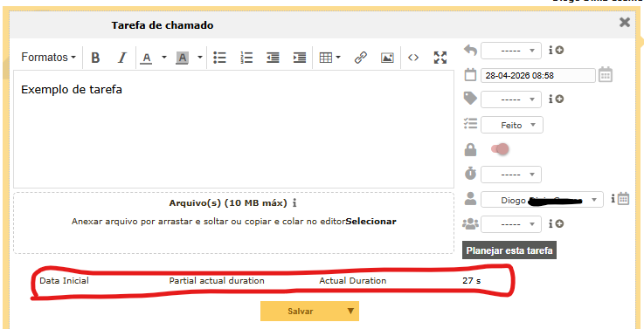Image resolution: width=644 pixels, height=329 pixels.
Task: Insert a numbered list
Action: click(x=246, y=58)
